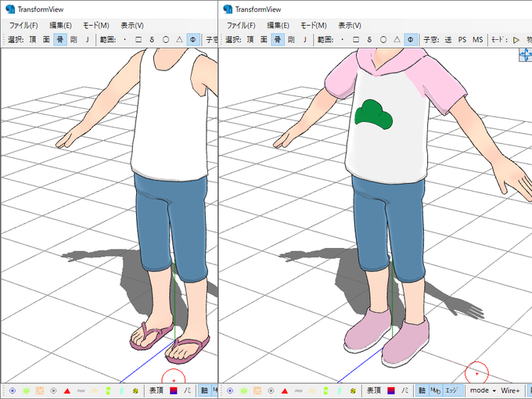
Task: Select Φ range mode in left window
Action: pos(193,40)
